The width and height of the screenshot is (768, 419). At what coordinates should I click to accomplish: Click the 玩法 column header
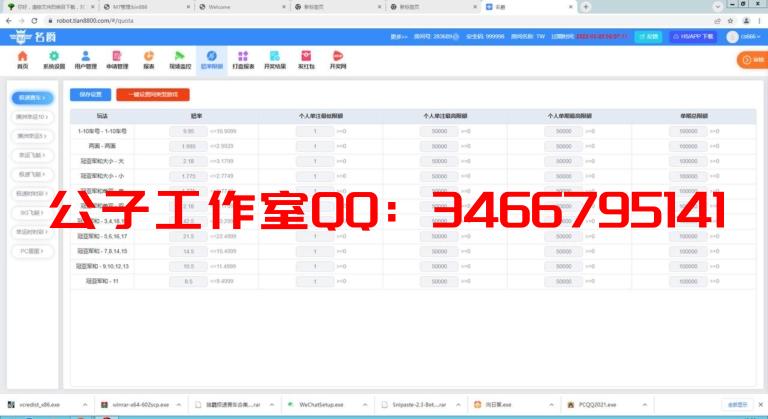pyautogui.click(x=102, y=116)
